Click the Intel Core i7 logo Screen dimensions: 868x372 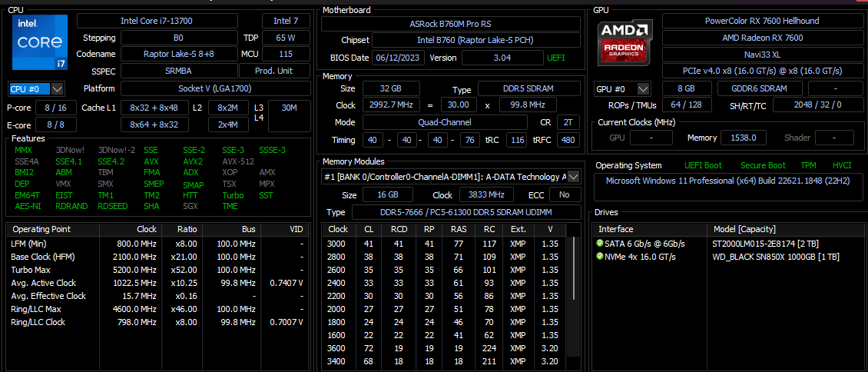(x=40, y=42)
